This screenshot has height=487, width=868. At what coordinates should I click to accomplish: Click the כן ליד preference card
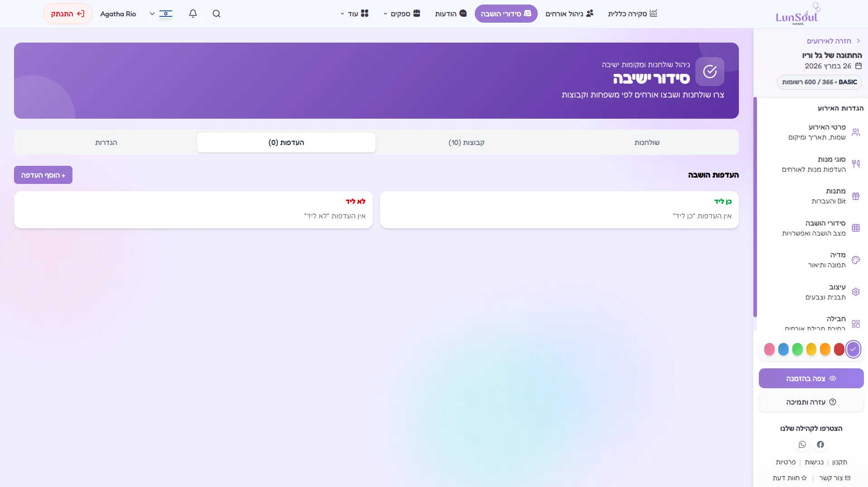(x=559, y=210)
